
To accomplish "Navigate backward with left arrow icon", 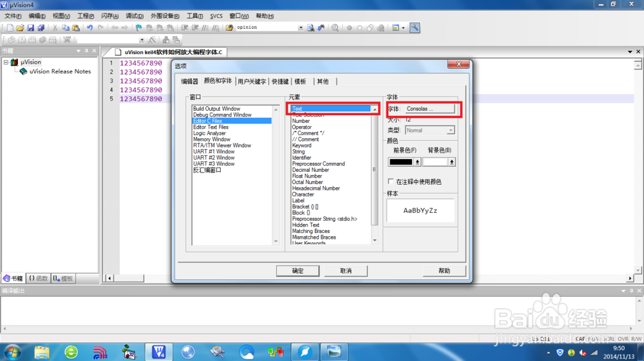I will 114,28.
